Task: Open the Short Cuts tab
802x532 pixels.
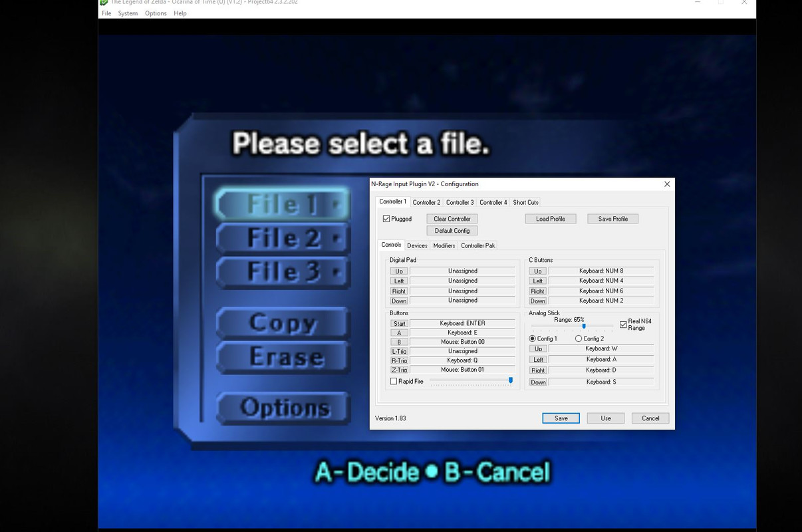Action: tap(525, 202)
